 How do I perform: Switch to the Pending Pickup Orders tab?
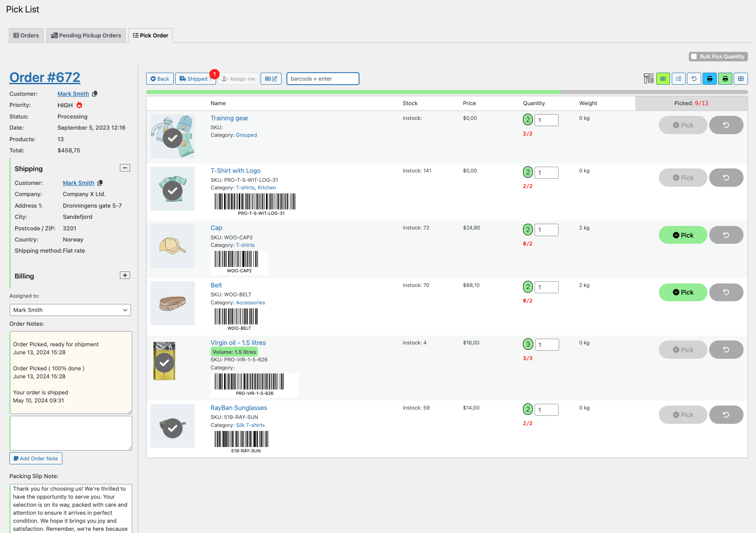(x=86, y=35)
